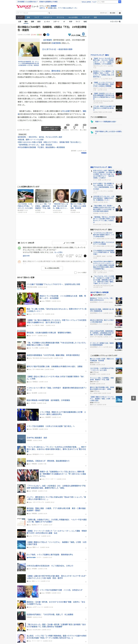Share article on Facebook icon

tap(48, 35)
